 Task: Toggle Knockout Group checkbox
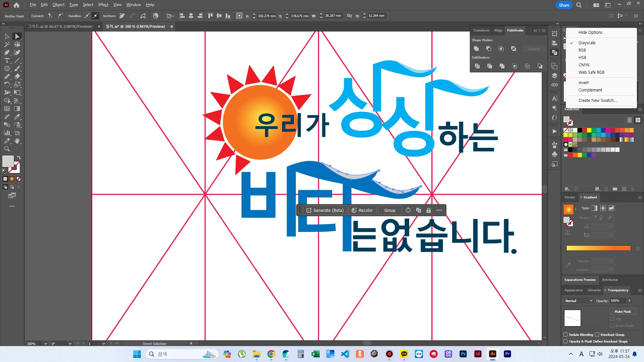click(x=597, y=335)
